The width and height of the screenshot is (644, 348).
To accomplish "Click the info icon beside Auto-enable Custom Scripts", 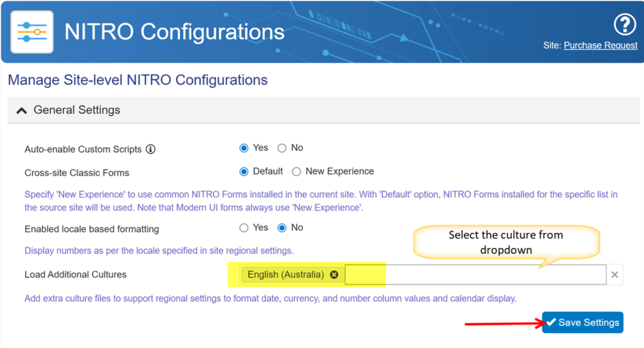I will coord(150,149).
